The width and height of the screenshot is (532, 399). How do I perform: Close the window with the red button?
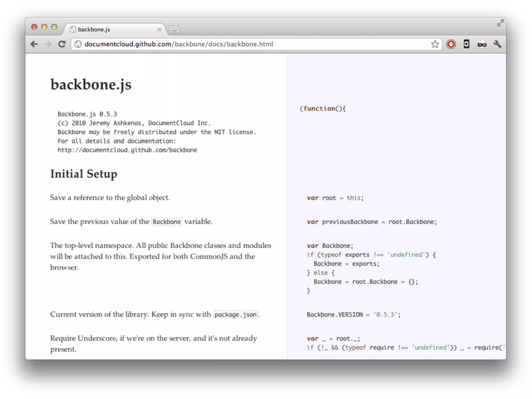pos(34,27)
